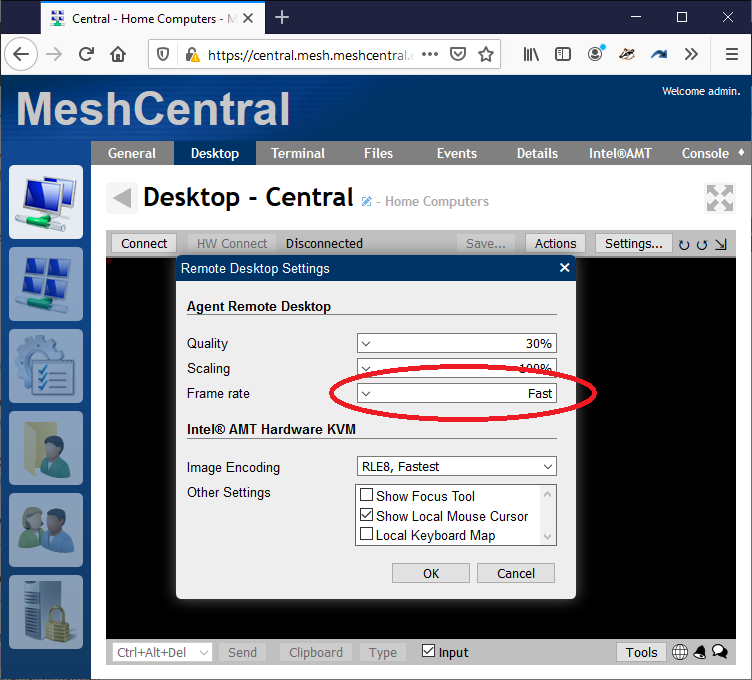
Task: Click the Save... button
Action: [486, 244]
